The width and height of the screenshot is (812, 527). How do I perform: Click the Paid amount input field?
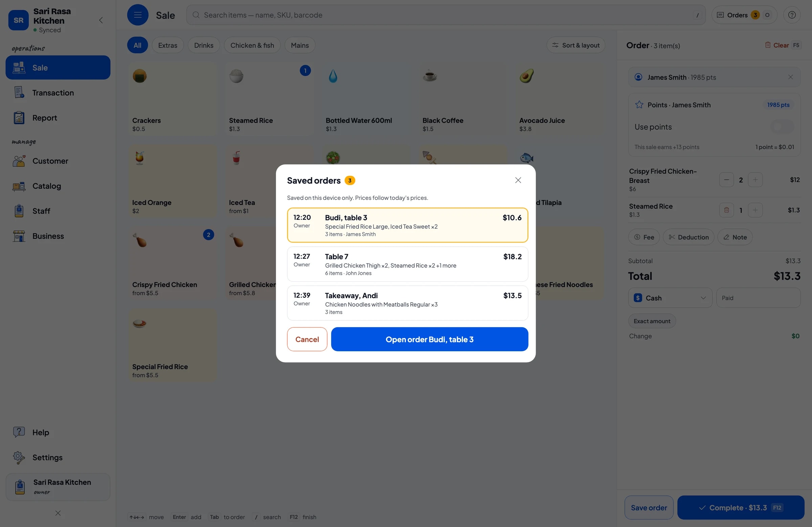point(759,298)
